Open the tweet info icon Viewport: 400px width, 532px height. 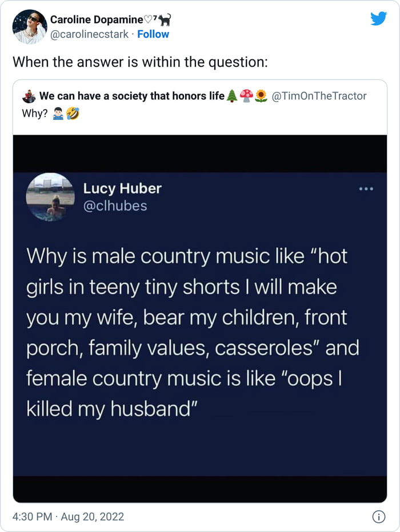tap(378, 517)
